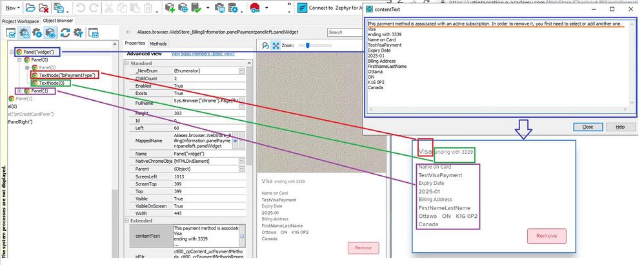Click the Delete trash can toolbar icon
The height and width of the screenshot is (265, 644).
(148, 8)
